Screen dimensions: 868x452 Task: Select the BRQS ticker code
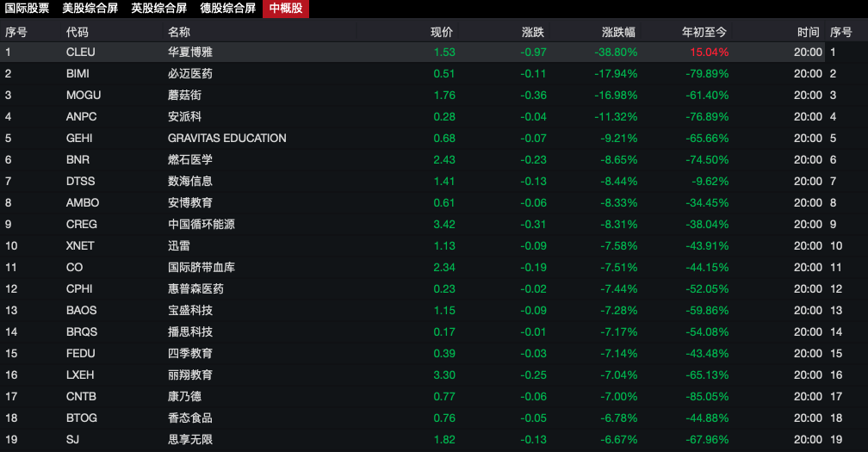point(81,332)
